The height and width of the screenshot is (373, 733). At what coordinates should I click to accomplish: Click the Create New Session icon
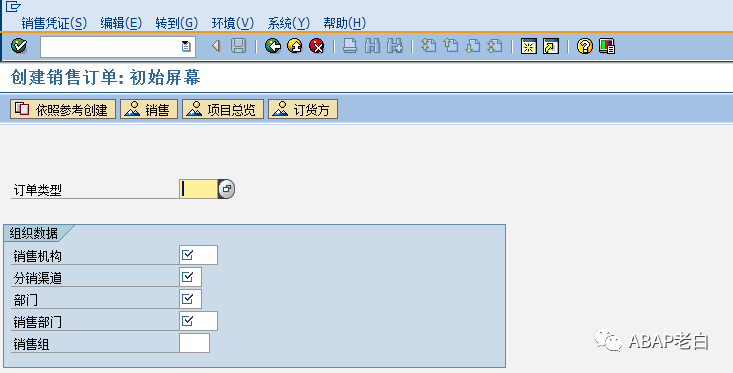point(529,46)
